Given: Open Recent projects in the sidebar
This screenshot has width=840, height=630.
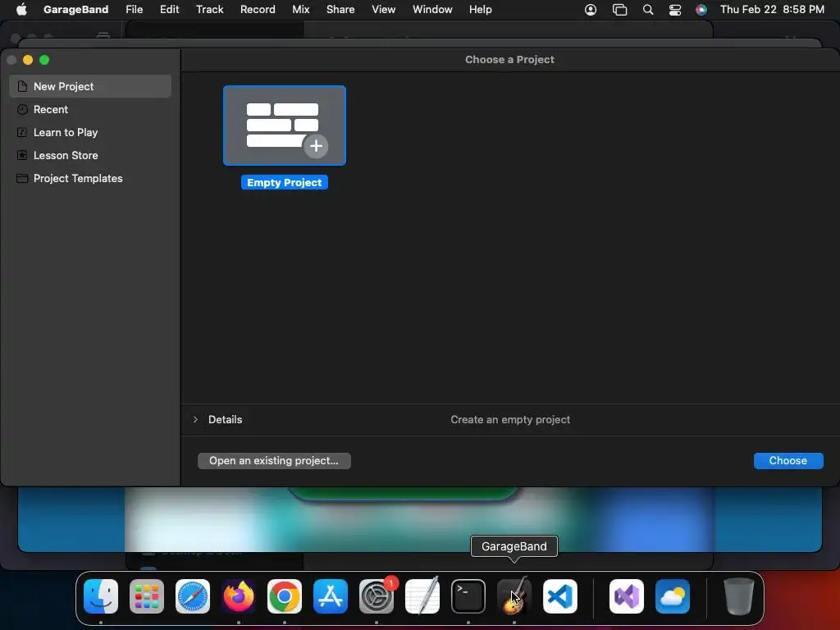Looking at the screenshot, I should [90, 109].
